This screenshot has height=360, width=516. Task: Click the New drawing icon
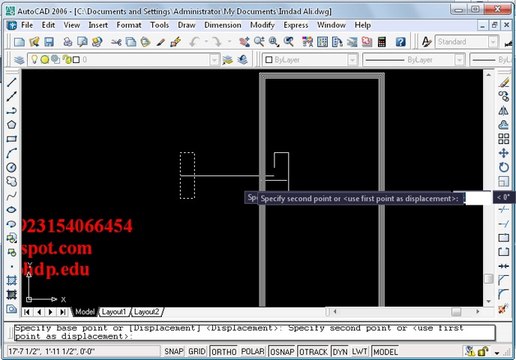[x=19, y=42]
